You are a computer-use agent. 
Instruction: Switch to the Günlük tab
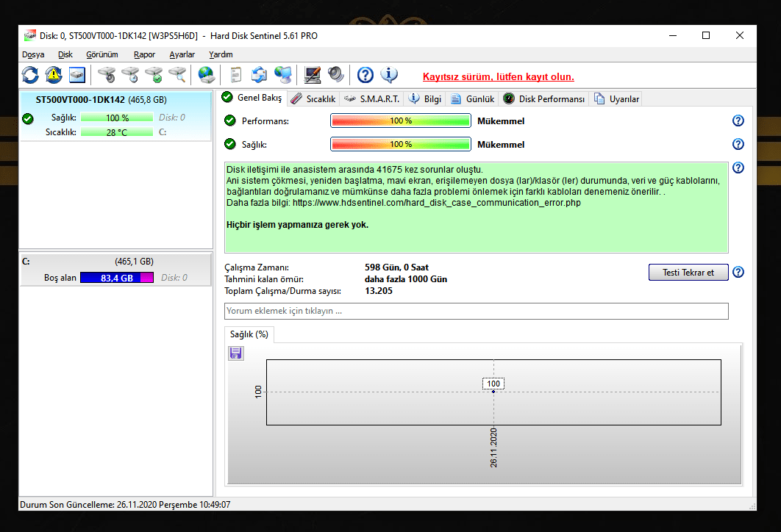pyautogui.click(x=472, y=99)
